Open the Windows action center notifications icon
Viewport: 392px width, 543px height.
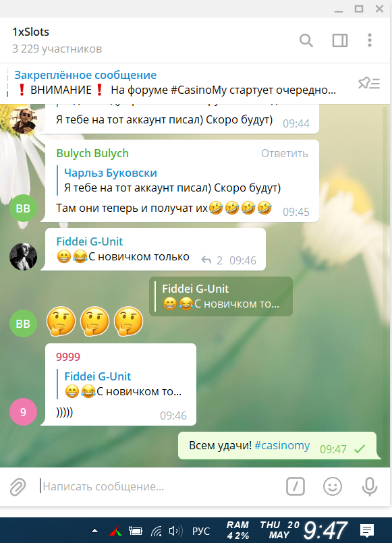click(367, 531)
